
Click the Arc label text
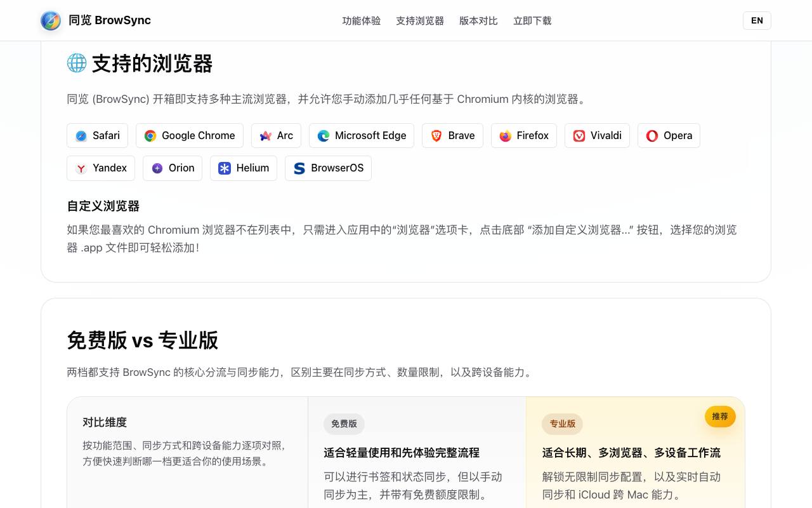285,135
